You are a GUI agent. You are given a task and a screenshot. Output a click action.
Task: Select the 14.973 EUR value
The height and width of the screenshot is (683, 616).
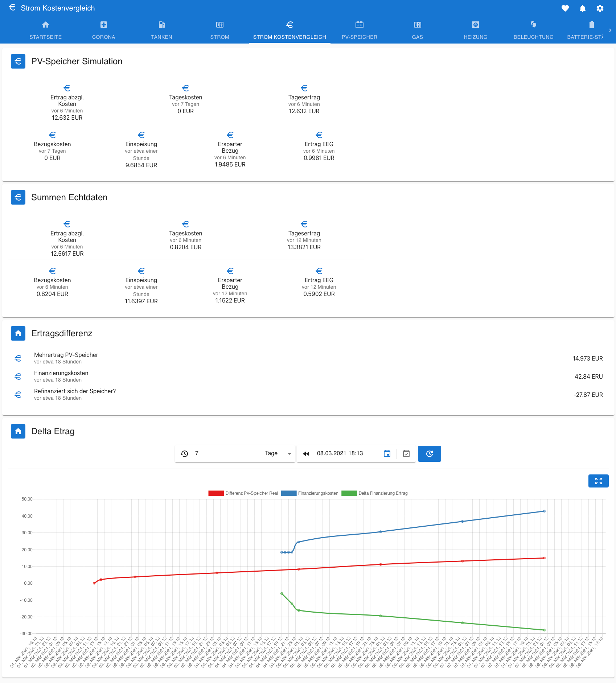click(588, 358)
